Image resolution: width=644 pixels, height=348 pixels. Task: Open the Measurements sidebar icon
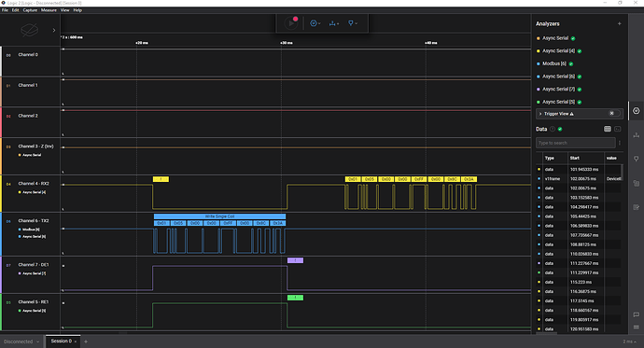(x=637, y=135)
